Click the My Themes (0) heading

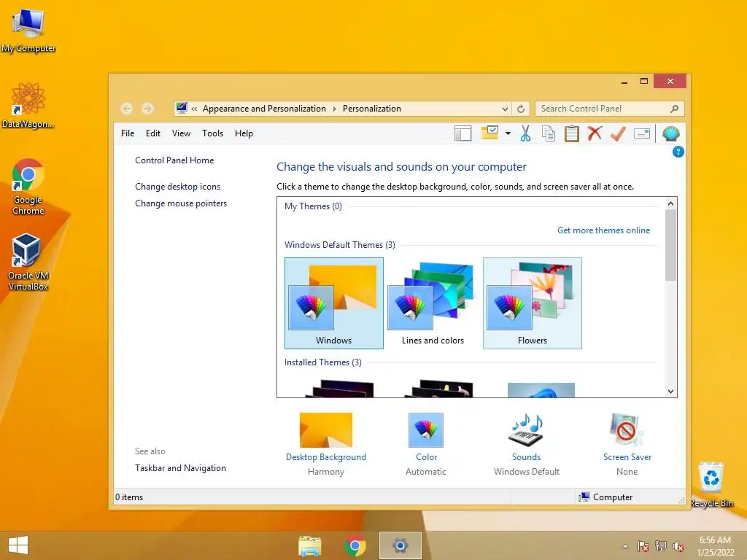tap(313, 206)
